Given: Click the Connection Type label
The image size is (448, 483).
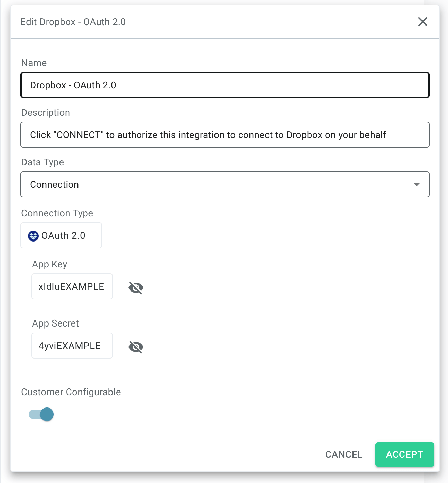Looking at the screenshot, I should pyautogui.click(x=57, y=213).
